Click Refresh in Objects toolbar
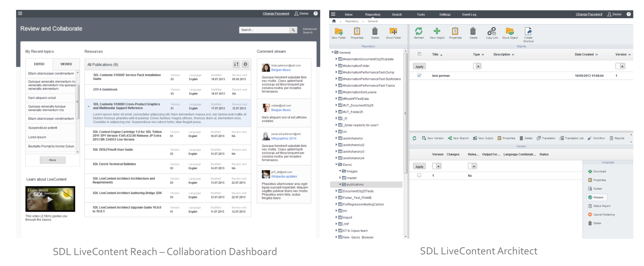644x266 pixels. tap(419, 33)
